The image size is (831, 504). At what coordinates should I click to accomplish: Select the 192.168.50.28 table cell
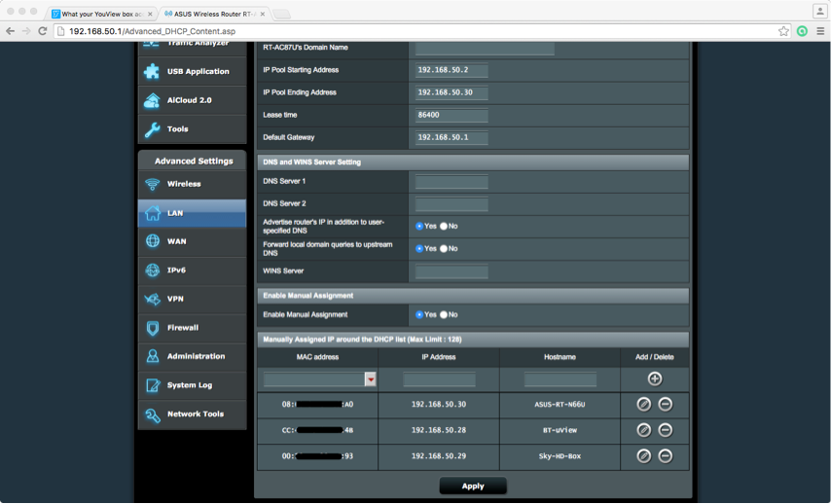(439, 430)
